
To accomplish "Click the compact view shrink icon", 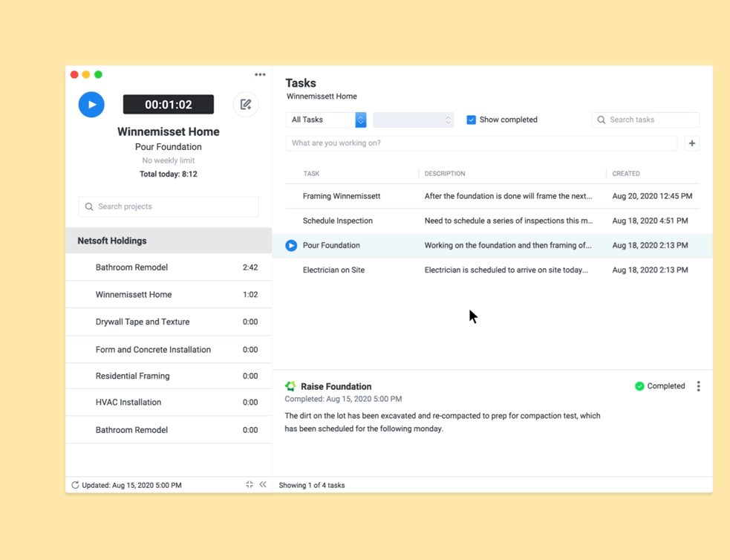I will (x=250, y=484).
